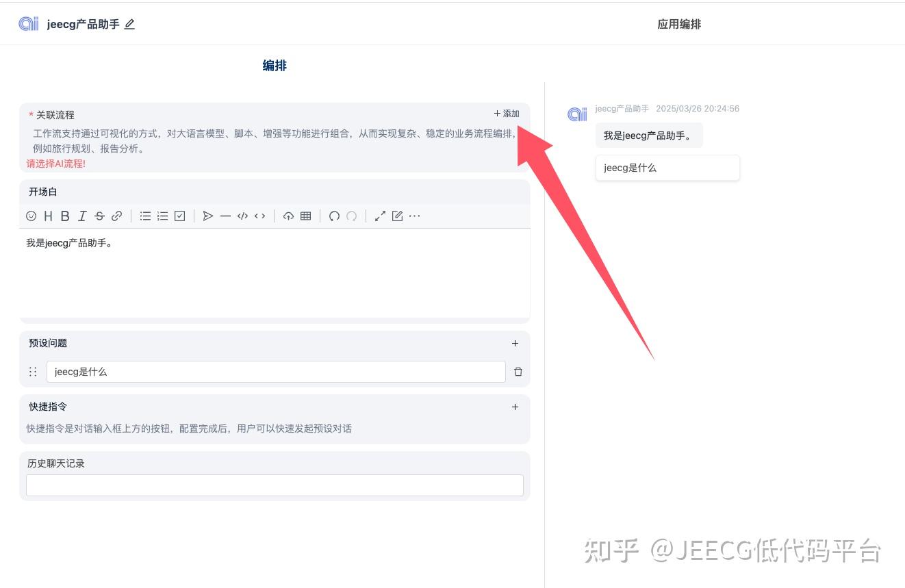Viewport: 905px width, 588px height.
Task: Focus the 历史聊天记录 input field
Action: (x=275, y=485)
